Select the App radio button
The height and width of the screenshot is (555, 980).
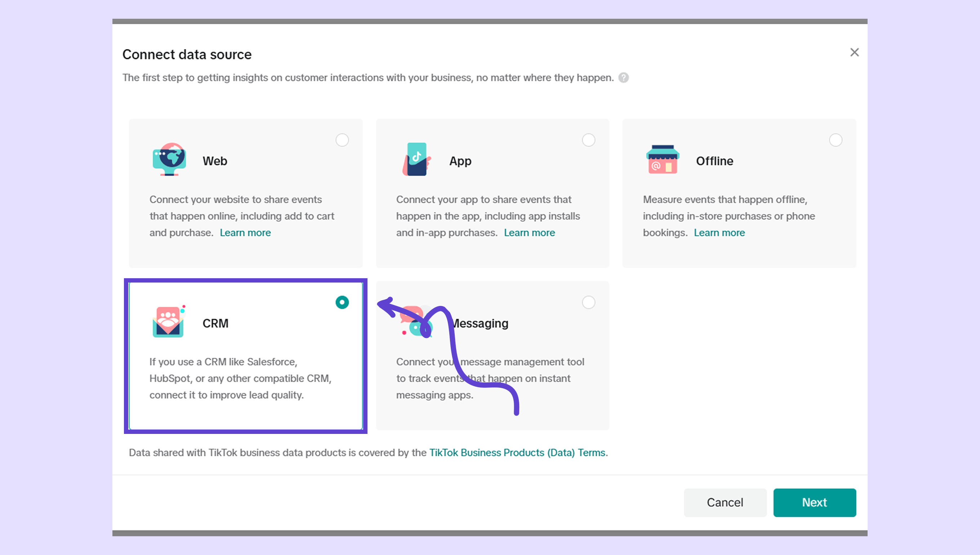point(588,140)
